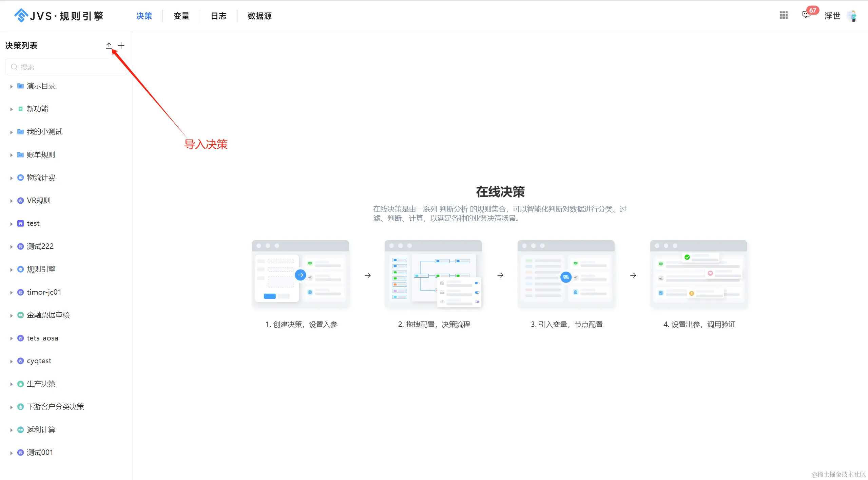Image resolution: width=868 pixels, height=480 pixels.
Task: Click the 演示目录 folder icon
Action: 20,86
